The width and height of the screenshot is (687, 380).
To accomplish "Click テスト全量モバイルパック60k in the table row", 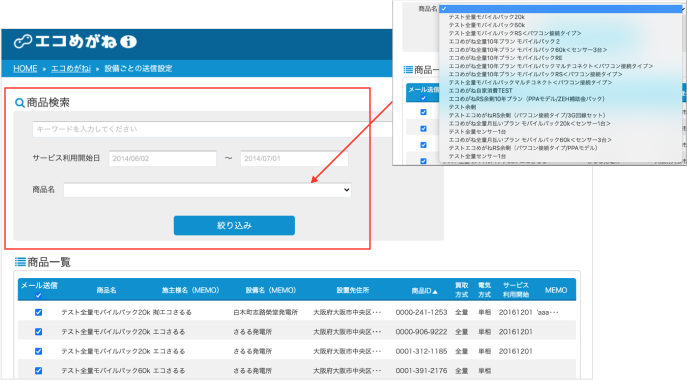I will pyautogui.click(x=106, y=371).
